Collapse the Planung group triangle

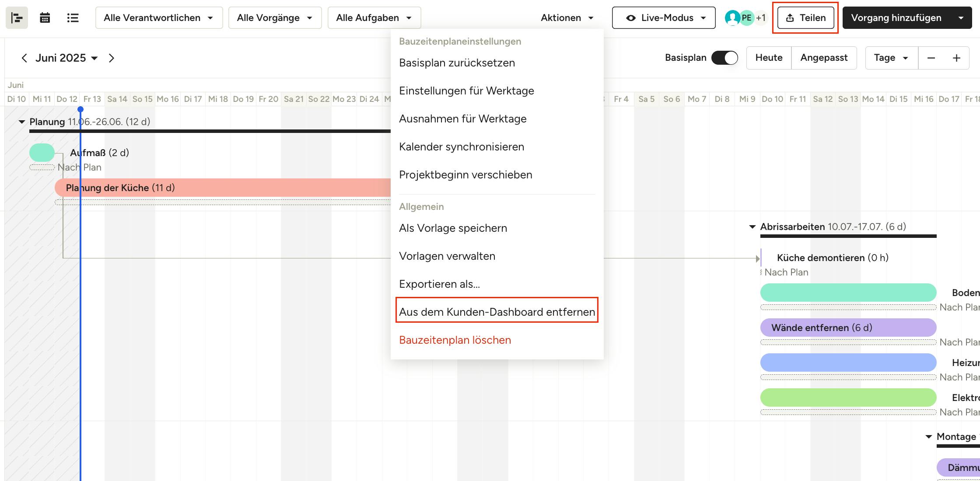(22, 122)
